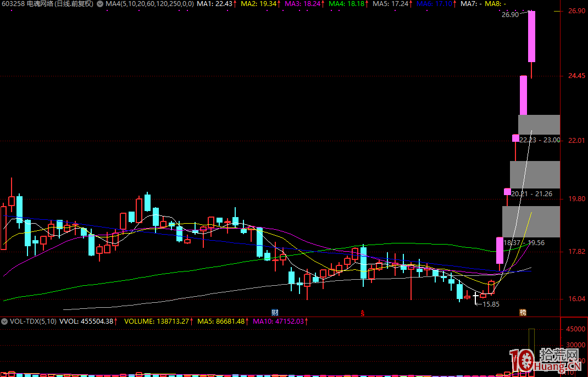The width and height of the screenshot is (588, 377).
Task: Click the topmost magenta candlestick at 26.90
Action: click(532, 36)
